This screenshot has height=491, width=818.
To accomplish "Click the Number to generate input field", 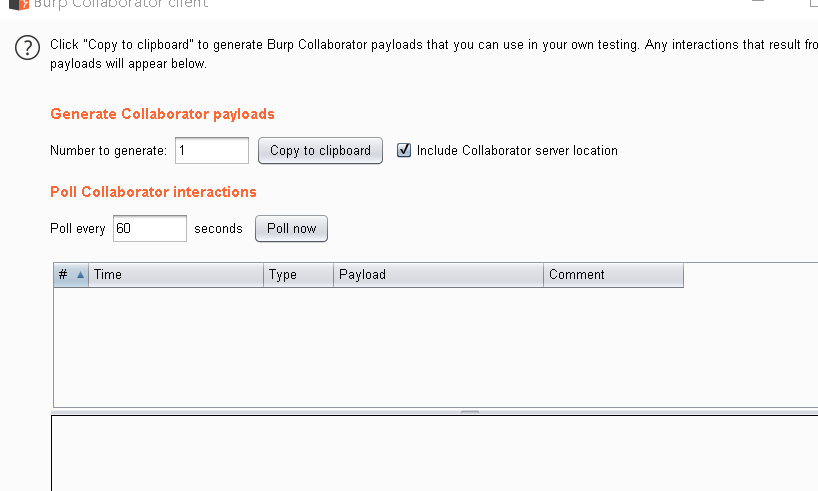I will (x=212, y=151).
